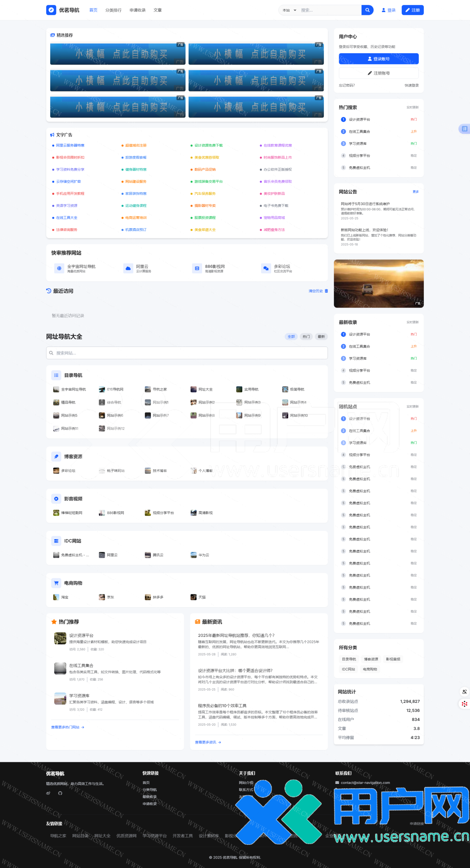
Task: Click the magnifier search button in header
Action: (x=367, y=10)
